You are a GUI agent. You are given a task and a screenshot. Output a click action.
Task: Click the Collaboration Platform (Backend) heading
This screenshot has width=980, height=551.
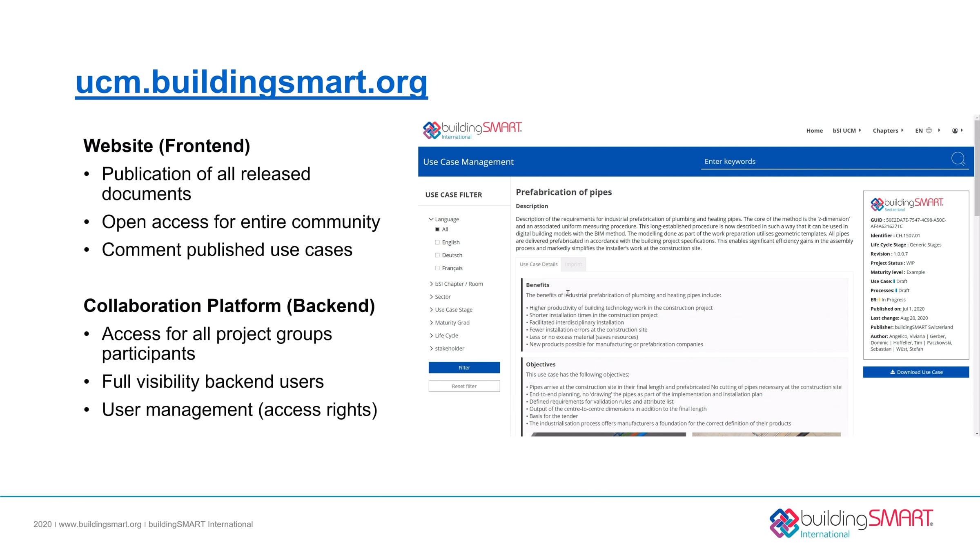click(229, 306)
